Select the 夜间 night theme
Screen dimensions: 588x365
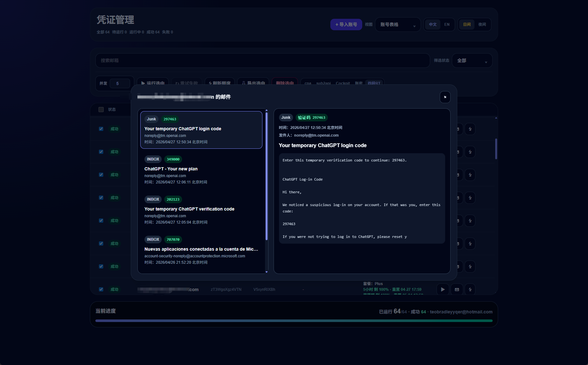[482, 25]
